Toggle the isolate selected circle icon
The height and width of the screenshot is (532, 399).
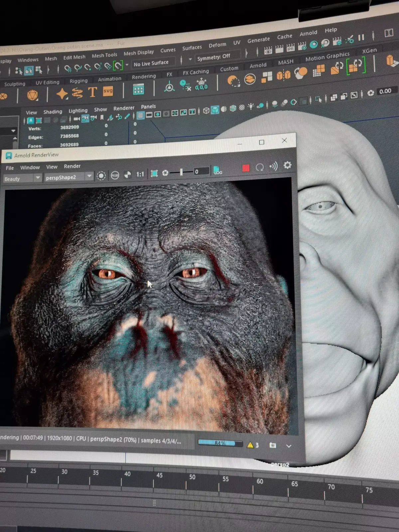(101, 176)
